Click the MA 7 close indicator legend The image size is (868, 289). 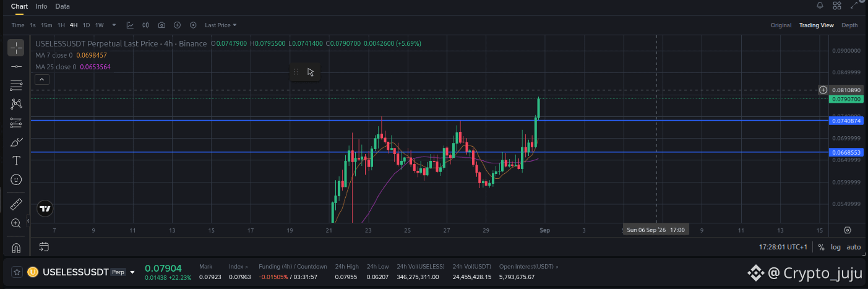pos(71,55)
